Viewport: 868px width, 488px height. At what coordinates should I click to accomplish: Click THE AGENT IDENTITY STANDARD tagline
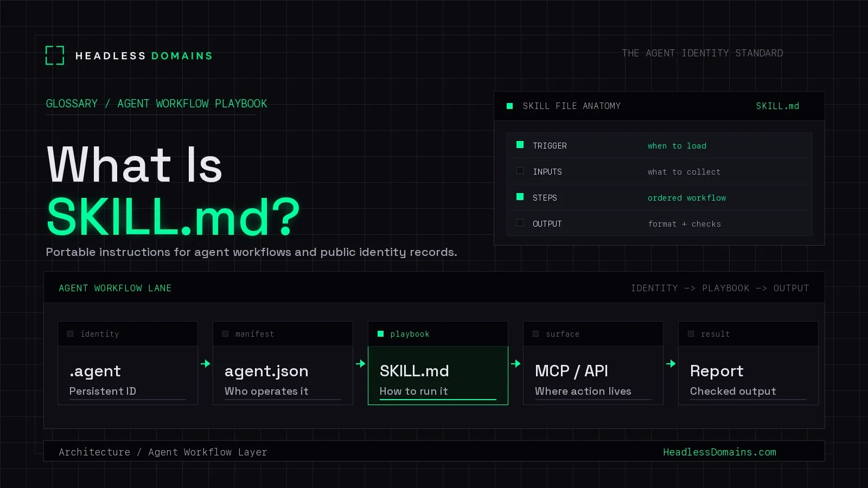702,53
